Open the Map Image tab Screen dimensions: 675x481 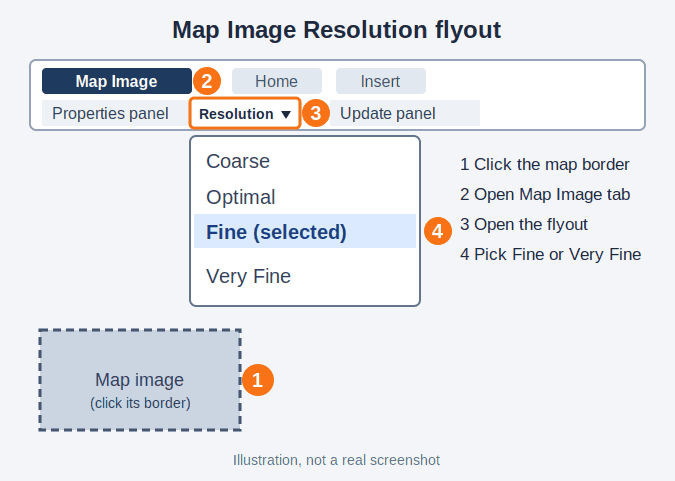(x=117, y=81)
